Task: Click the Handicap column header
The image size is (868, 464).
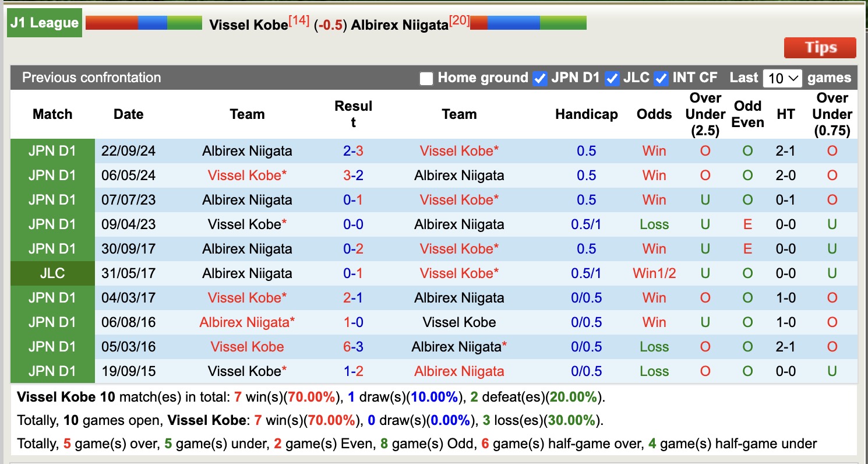Action: coord(587,114)
